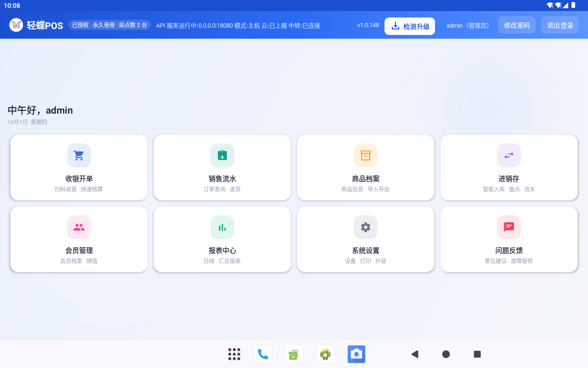The height and width of the screenshot is (368, 588).
Task: Click the API 服务运行中 status text
Action: point(238,26)
